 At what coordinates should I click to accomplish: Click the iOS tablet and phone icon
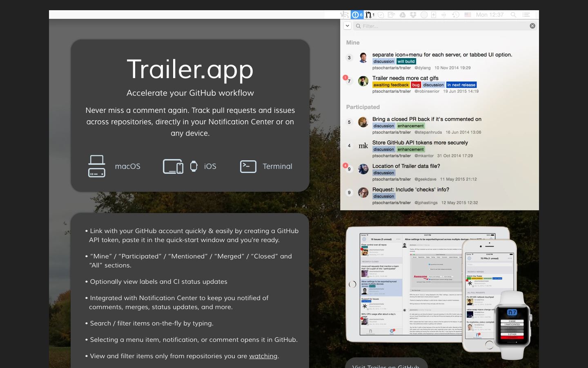tap(173, 166)
